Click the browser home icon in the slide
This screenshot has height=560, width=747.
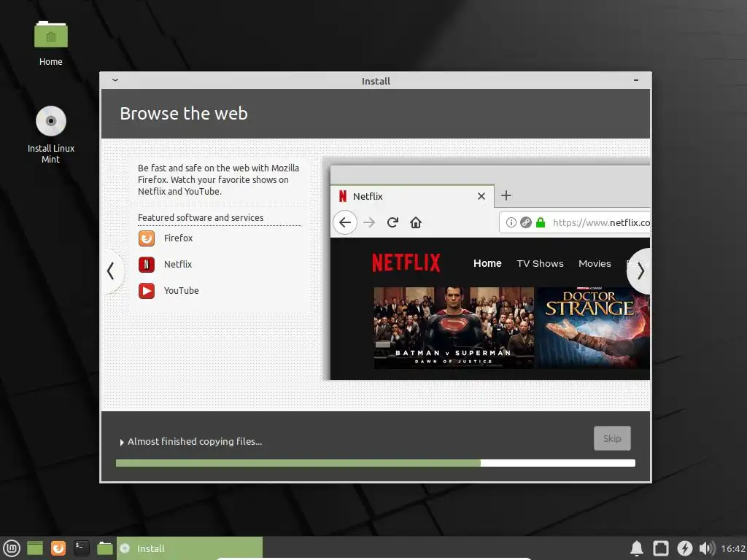(x=416, y=222)
